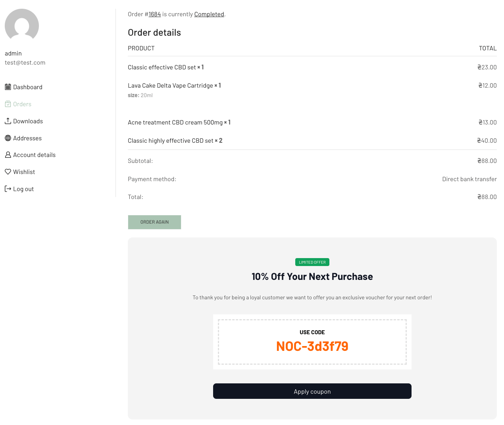Screen dimensions: 504x425
Task: Click the Addresses globe icon
Action: pyautogui.click(x=8, y=138)
